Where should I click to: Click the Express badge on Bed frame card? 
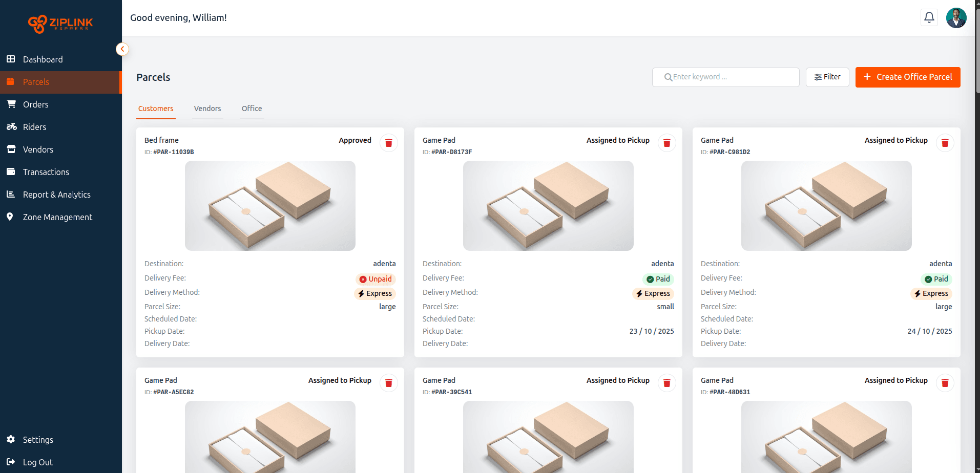375,293
